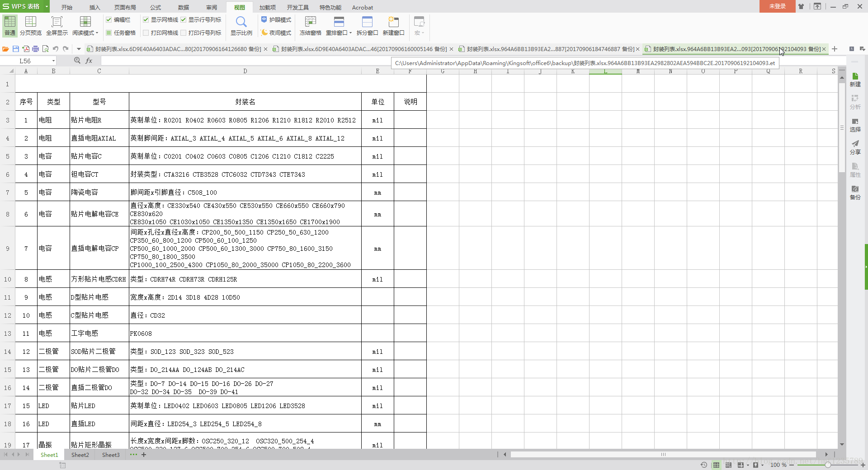Click the Print icon in quick toolbar
868x470 pixels.
35,49
